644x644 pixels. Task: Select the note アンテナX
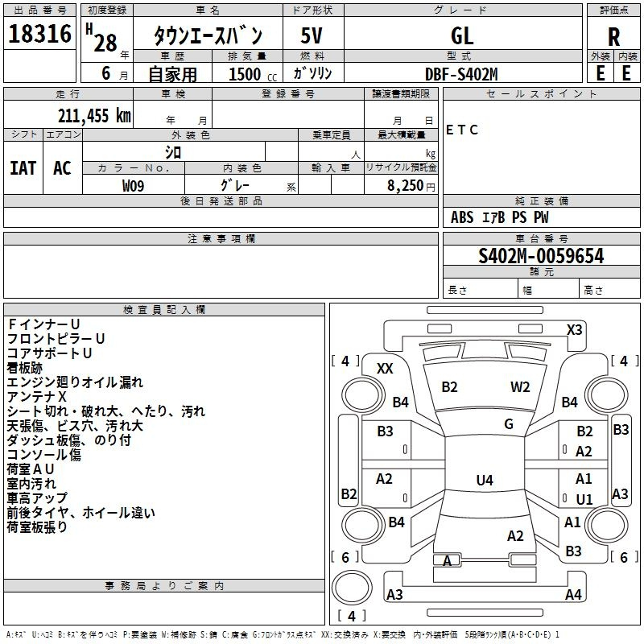pos(36,397)
